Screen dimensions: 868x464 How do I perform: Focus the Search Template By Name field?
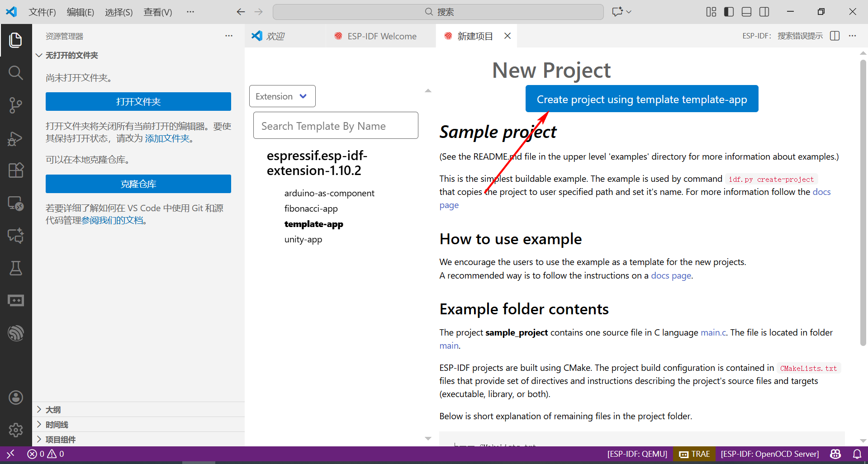pos(336,126)
